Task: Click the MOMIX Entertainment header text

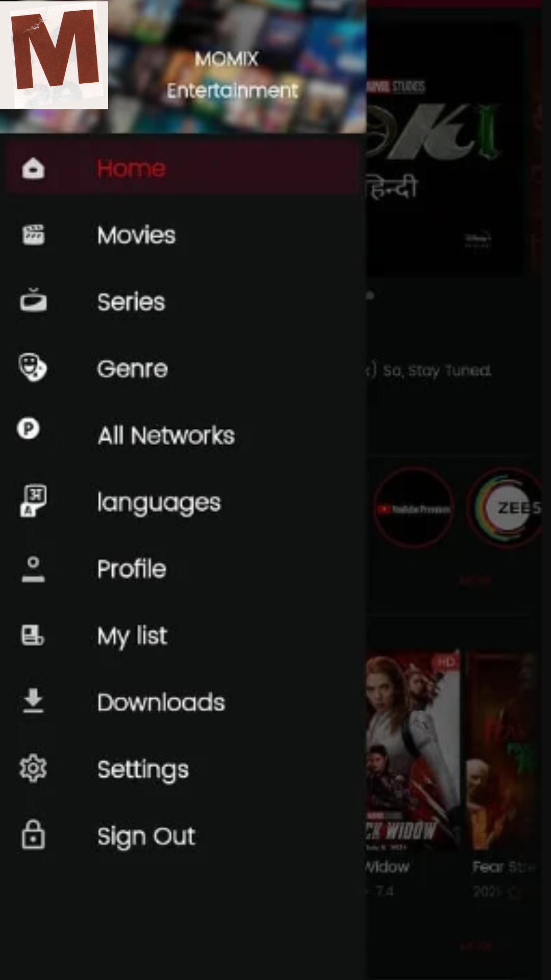Action: pyautogui.click(x=232, y=75)
